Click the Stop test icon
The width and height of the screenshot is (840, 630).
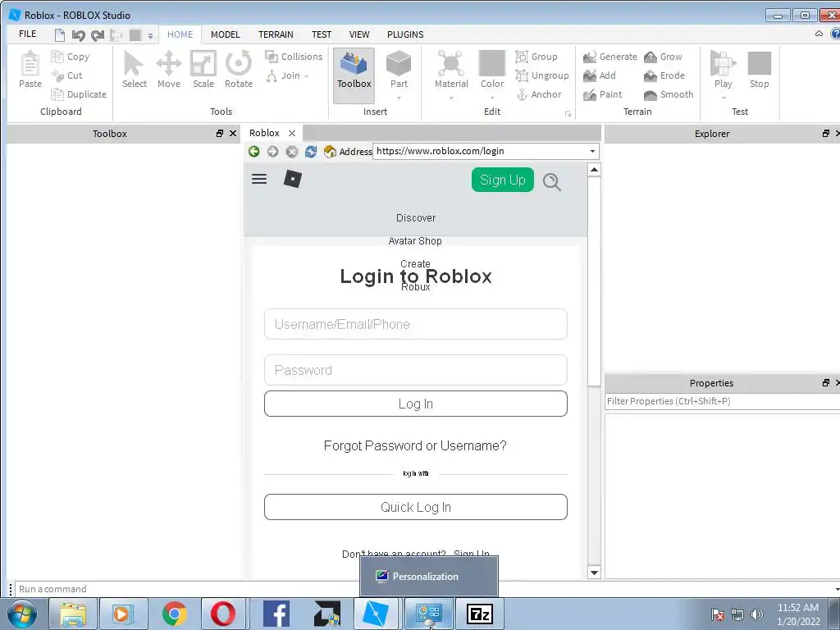(759, 64)
